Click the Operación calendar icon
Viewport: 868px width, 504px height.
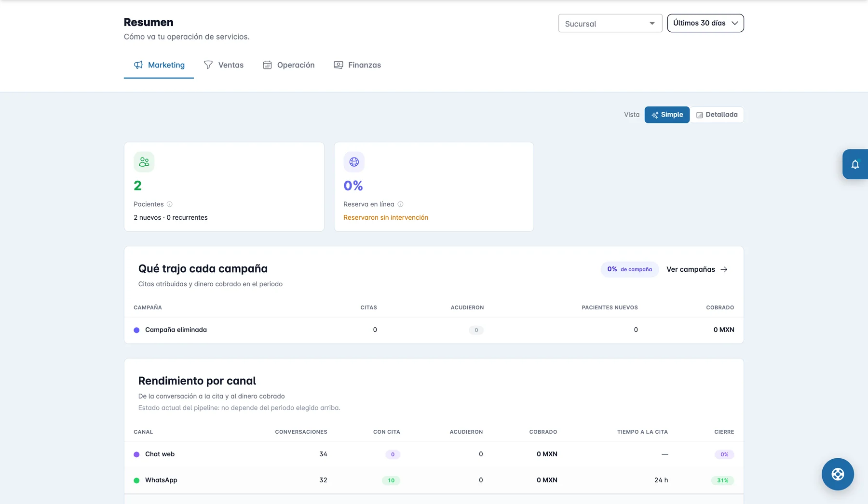(x=267, y=65)
